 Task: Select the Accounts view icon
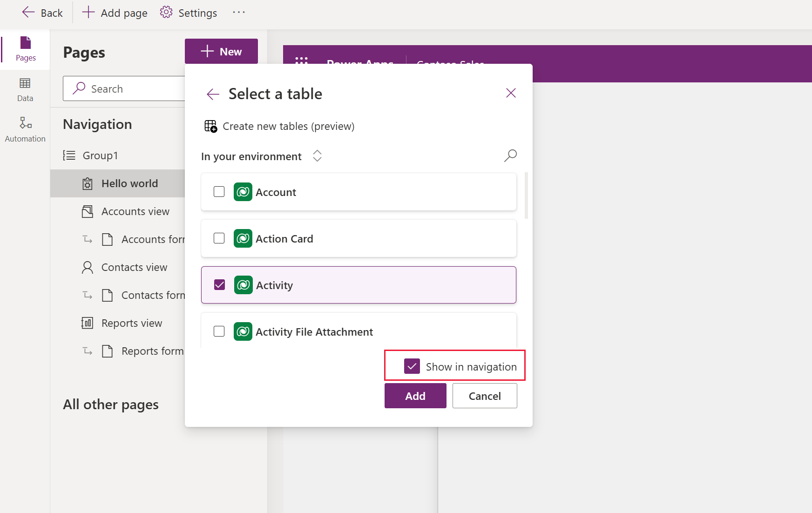pos(88,211)
